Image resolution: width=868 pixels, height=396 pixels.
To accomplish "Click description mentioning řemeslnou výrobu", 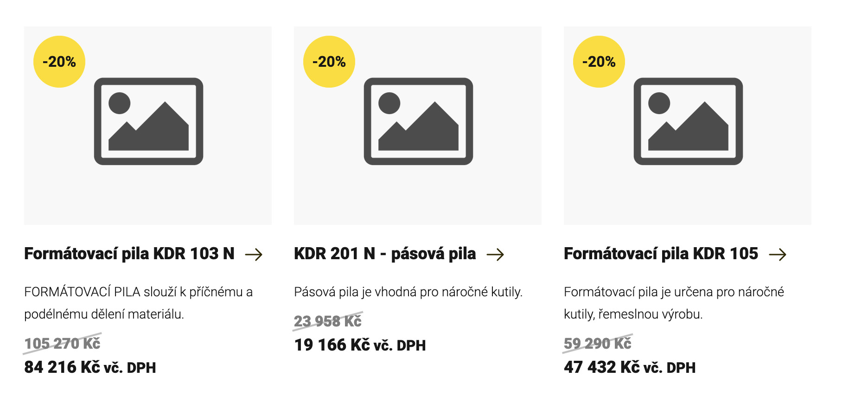I will (674, 303).
